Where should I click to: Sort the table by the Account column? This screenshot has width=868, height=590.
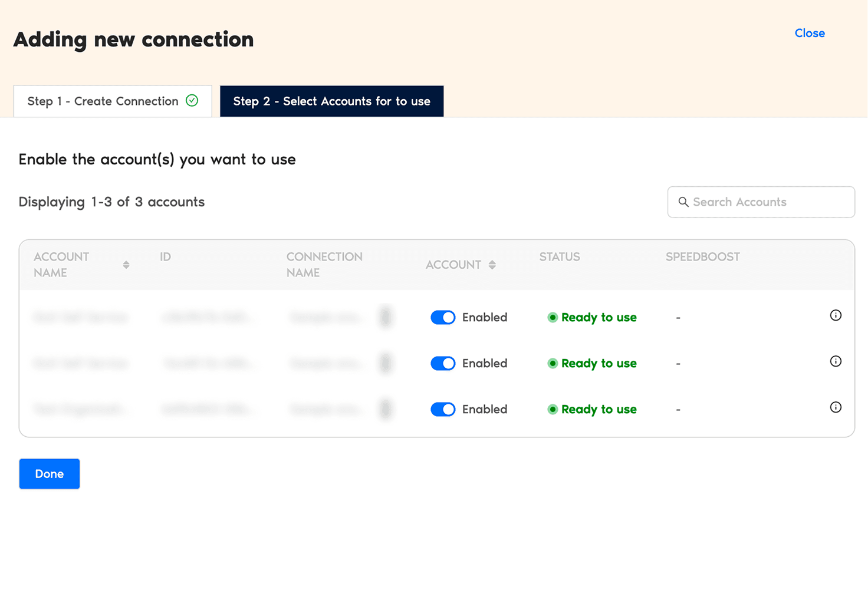[492, 265]
